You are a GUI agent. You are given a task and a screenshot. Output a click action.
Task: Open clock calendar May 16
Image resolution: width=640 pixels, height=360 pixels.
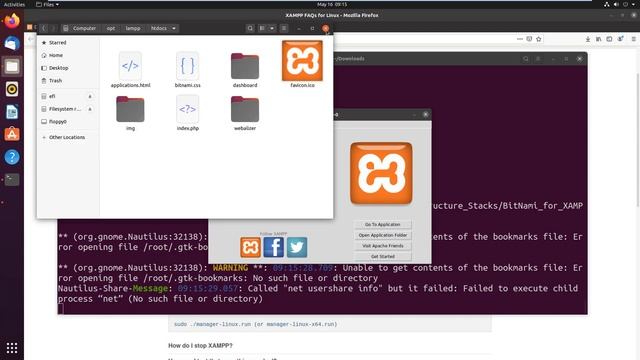tap(332, 4)
